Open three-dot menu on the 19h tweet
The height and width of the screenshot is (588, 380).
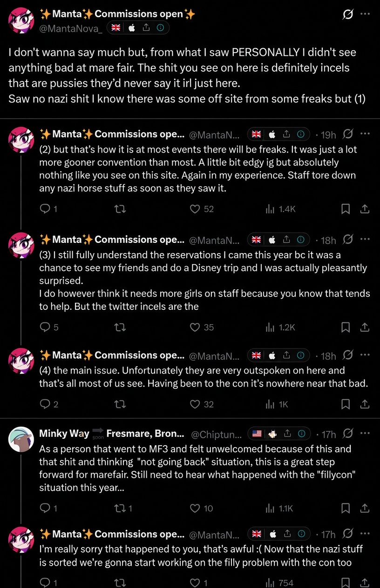[365, 134]
